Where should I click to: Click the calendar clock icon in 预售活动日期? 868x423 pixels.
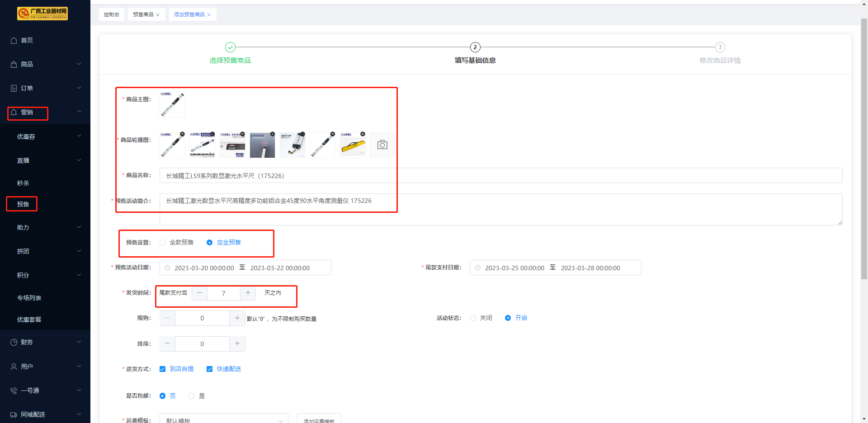[x=167, y=268]
